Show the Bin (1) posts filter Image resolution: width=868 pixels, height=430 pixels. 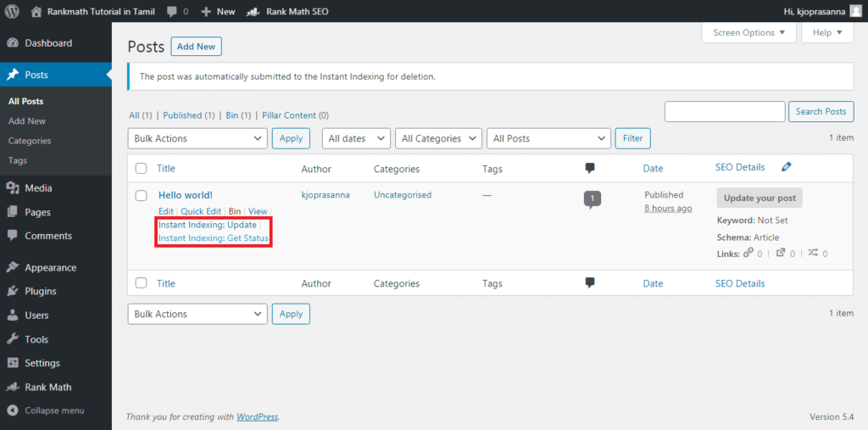tap(238, 115)
